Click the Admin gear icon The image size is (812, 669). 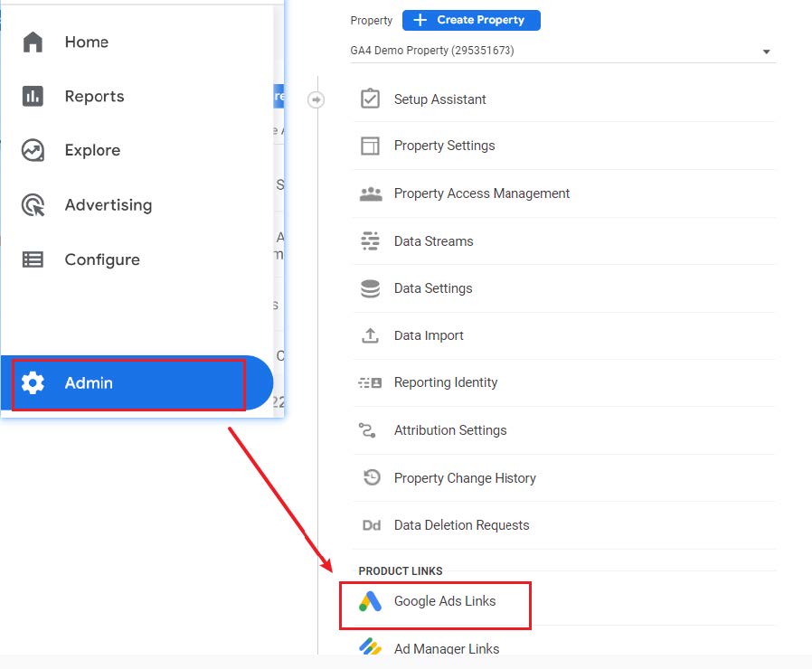coord(33,383)
